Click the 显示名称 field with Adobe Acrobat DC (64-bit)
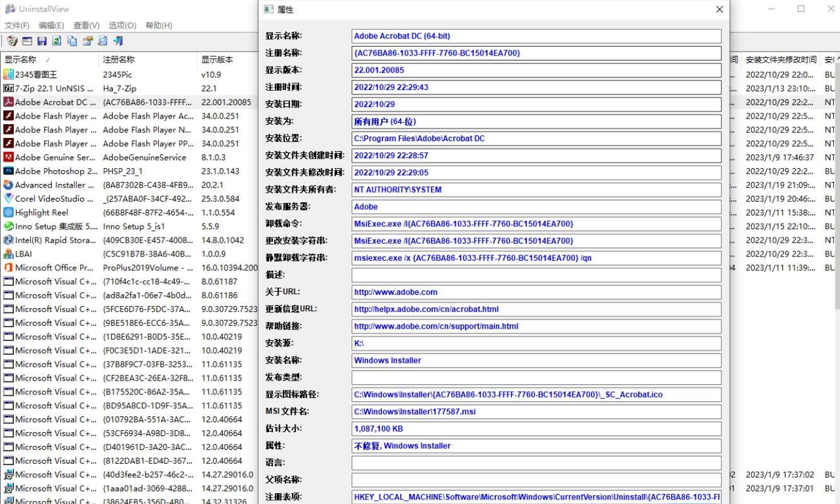 [536, 36]
